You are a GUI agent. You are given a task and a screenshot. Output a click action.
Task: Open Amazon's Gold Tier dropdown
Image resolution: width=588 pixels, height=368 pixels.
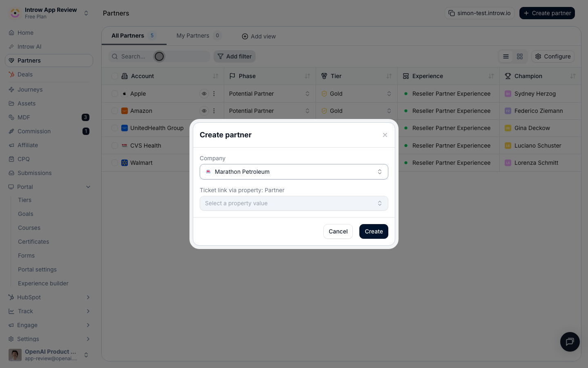tap(356, 111)
